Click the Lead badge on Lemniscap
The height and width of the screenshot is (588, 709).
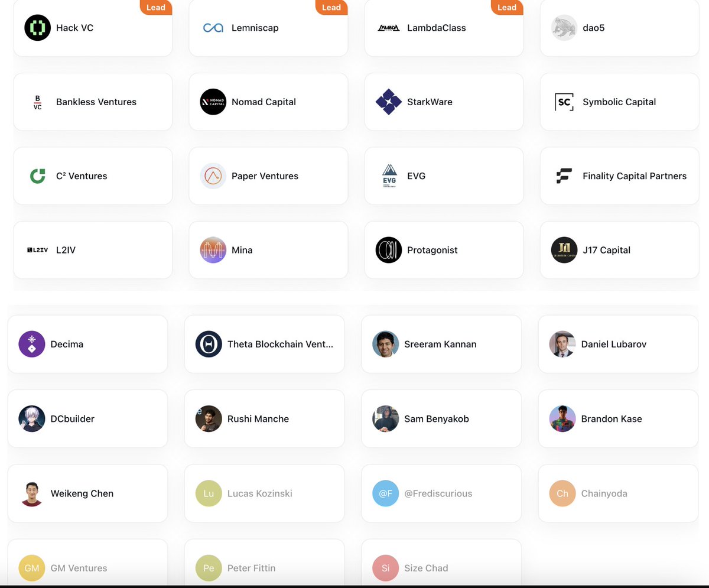tap(331, 7)
